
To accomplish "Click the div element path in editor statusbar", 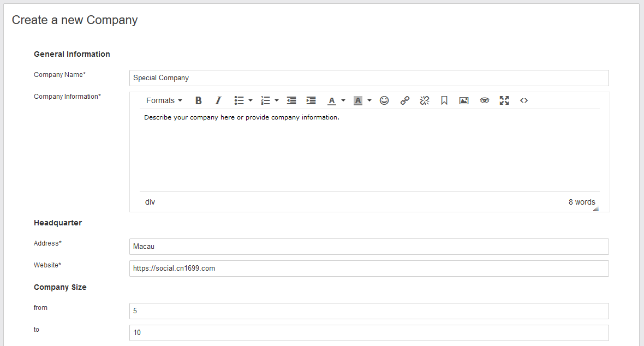I will pos(150,202).
